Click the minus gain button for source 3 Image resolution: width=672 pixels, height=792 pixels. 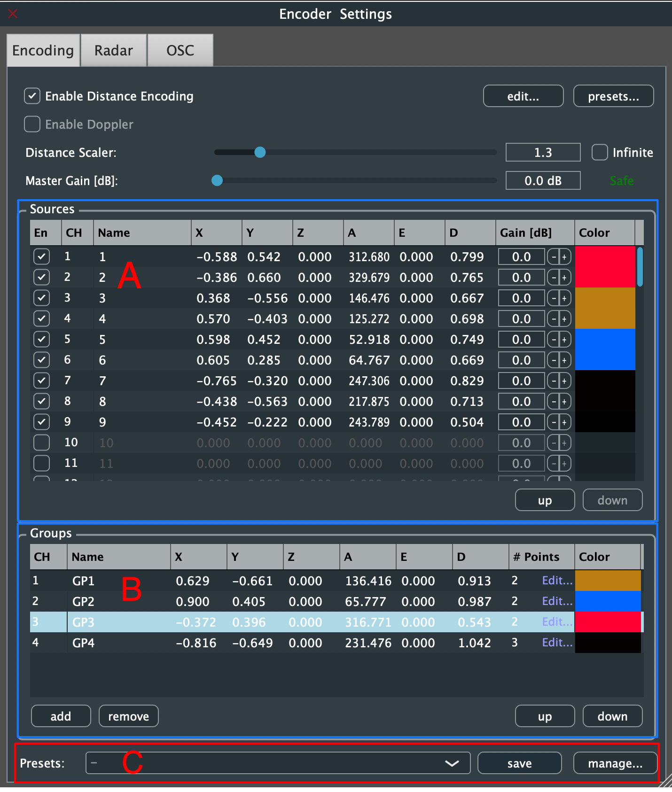pyautogui.click(x=554, y=298)
